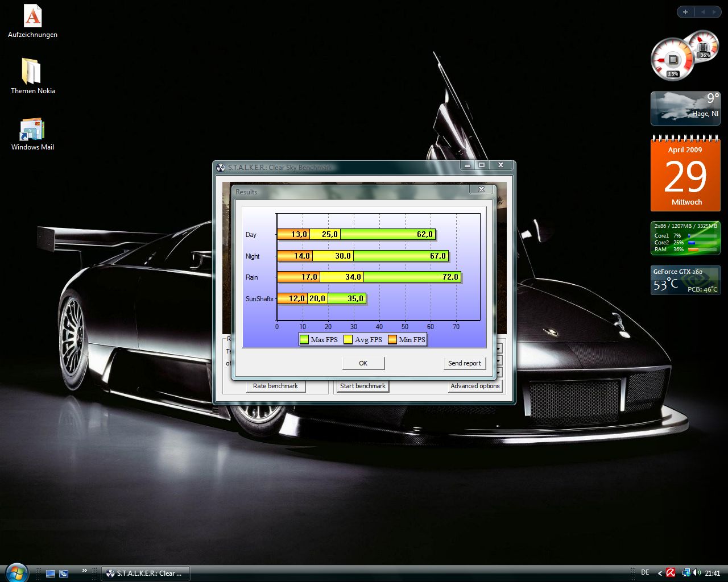
Task: Expand the Quick Launch overflow chevron
Action: [x=85, y=571]
